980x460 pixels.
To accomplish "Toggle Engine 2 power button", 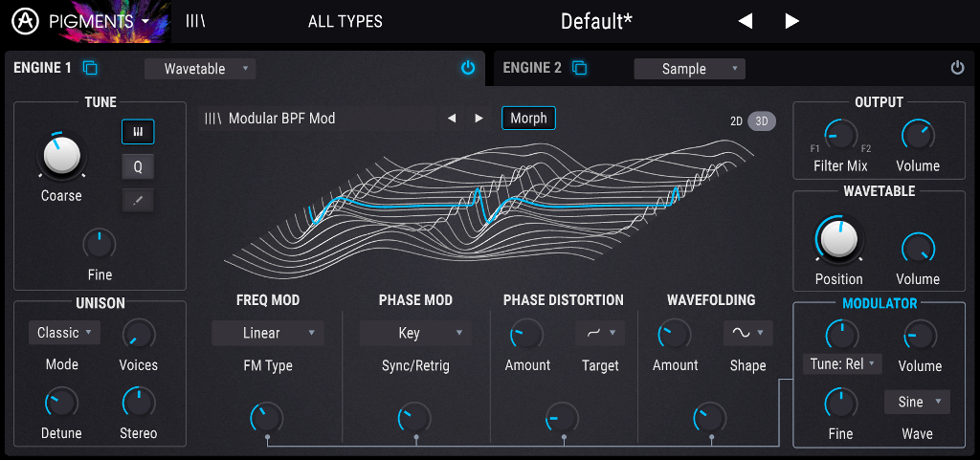I will pyautogui.click(x=957, y=68).
